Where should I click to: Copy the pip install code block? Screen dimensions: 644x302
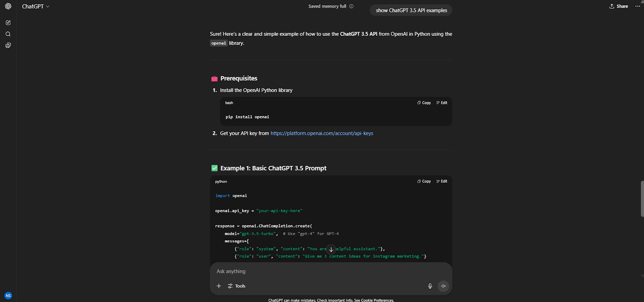pyautogui.click(x=423, y=103)
